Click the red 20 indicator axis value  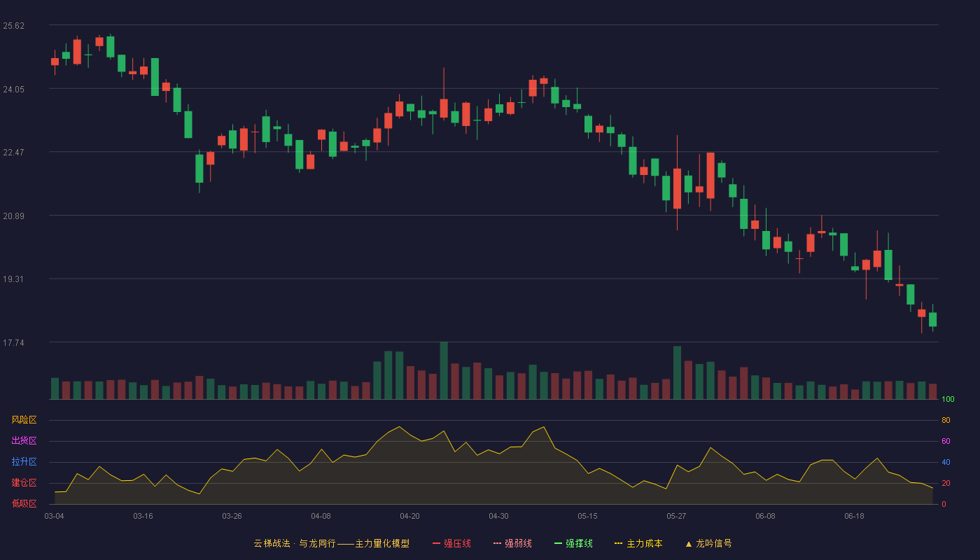pyautogui.click(x=946, y=483)
